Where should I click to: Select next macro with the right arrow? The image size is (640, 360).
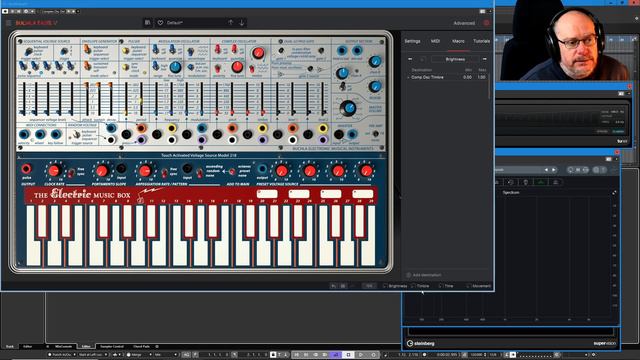click(x=484, y=59)
